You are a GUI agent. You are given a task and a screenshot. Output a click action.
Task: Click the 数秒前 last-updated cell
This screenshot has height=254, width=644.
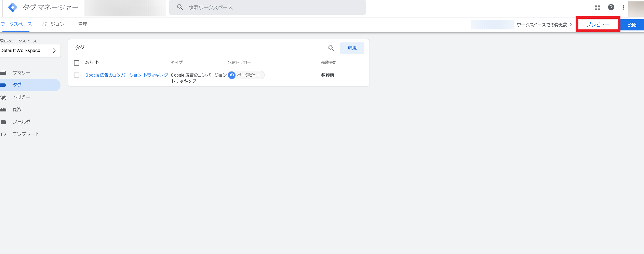coord(327,75)
